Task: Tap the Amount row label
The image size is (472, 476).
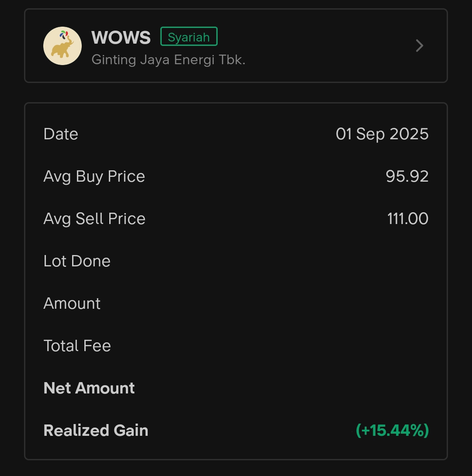Action: 72,304
